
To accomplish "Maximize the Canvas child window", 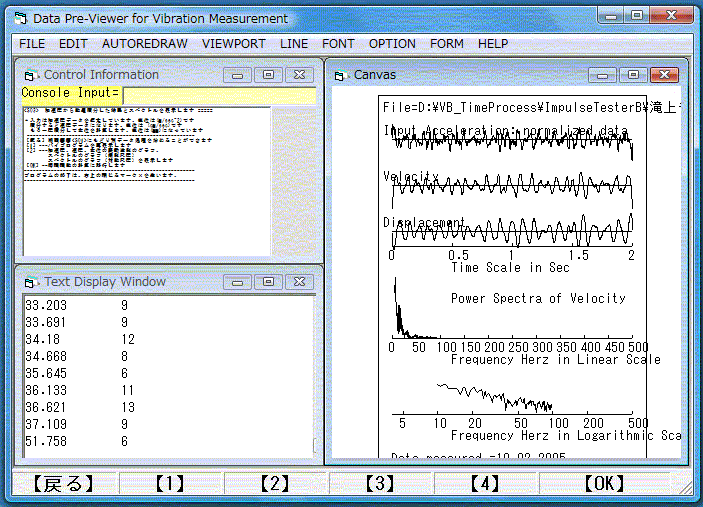I will pyautogui.click(x=631, y=75).
